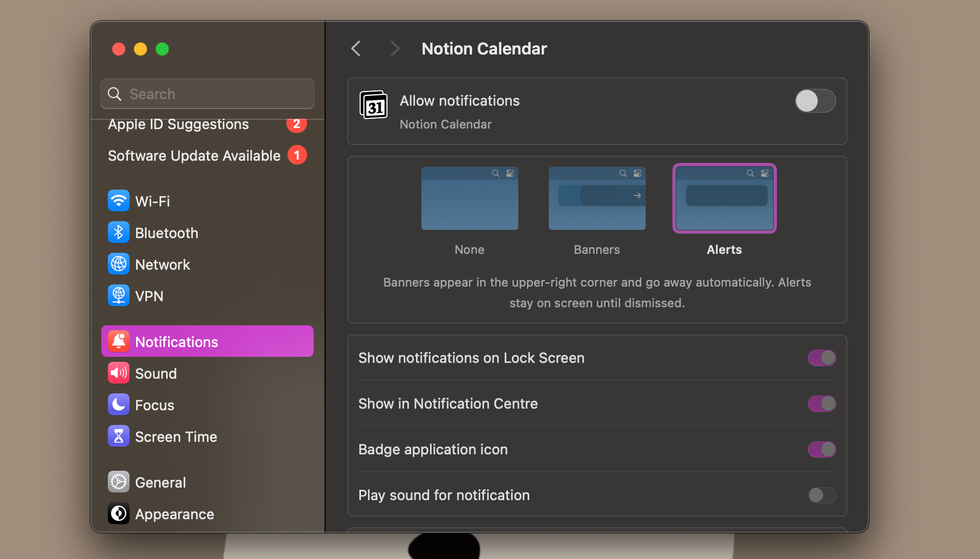980x559 pixels.
Task: Select the Sound speaker icon
Action: [x=119, y=373]
